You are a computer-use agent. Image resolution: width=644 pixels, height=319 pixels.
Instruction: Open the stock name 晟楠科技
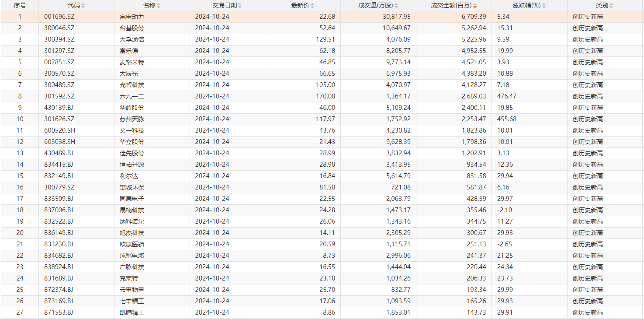coord(132,210)
